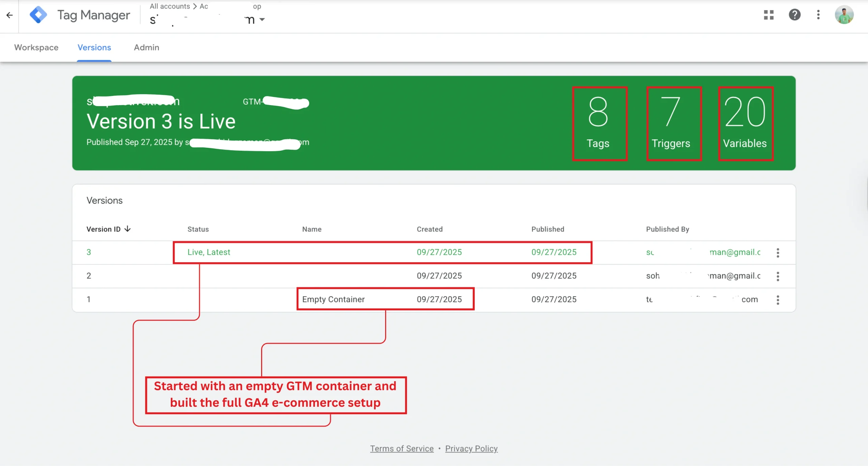
Task: Select the Versions tab
Action: pyautogui.click(x=94, y=47)
